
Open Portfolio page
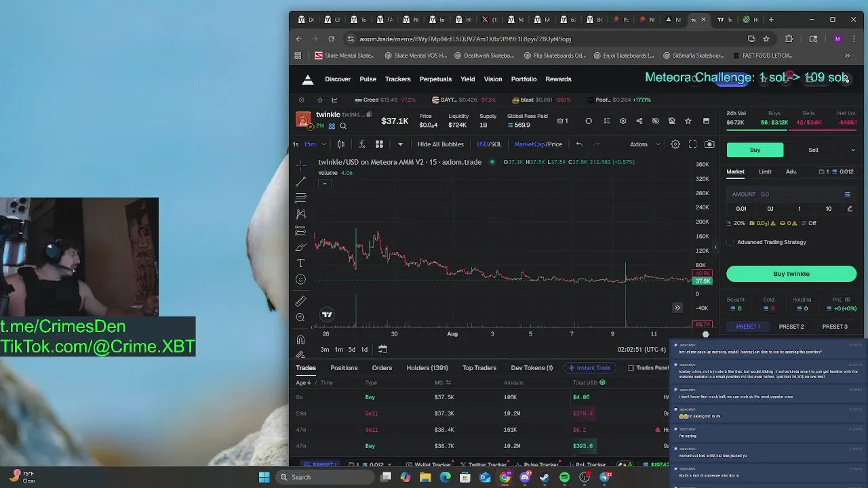[x=524, y=79]
